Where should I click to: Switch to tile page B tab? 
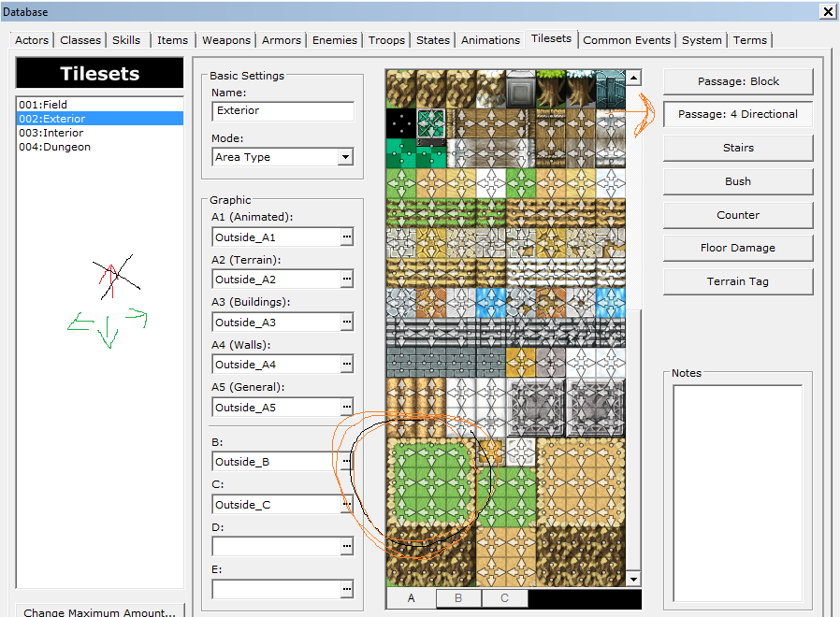pos(458,598)
